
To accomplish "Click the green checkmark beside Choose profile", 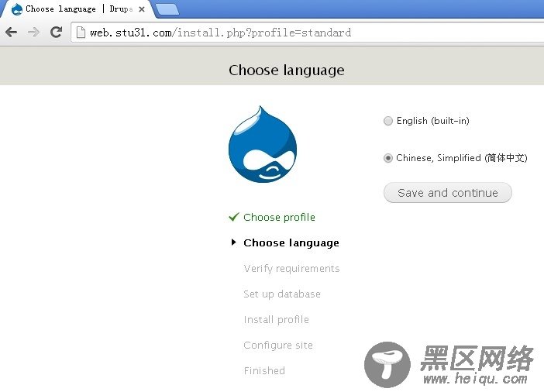I will click(x=233, y=217).
